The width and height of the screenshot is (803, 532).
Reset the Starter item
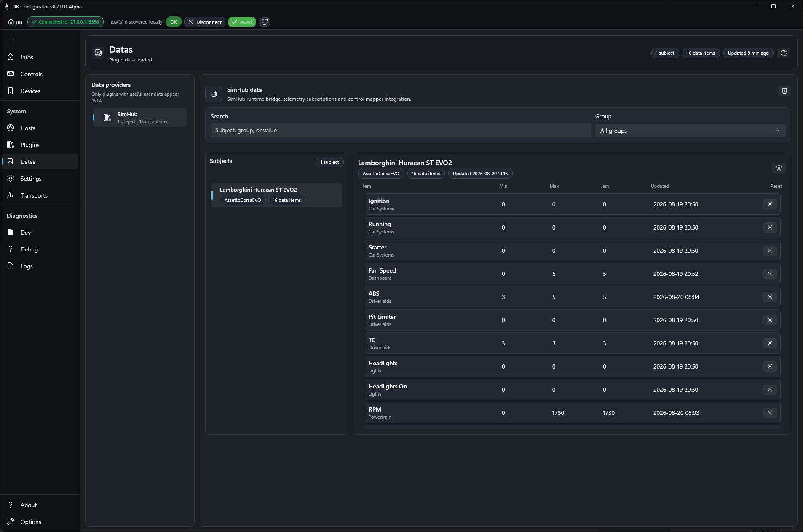tap(770, 251)
